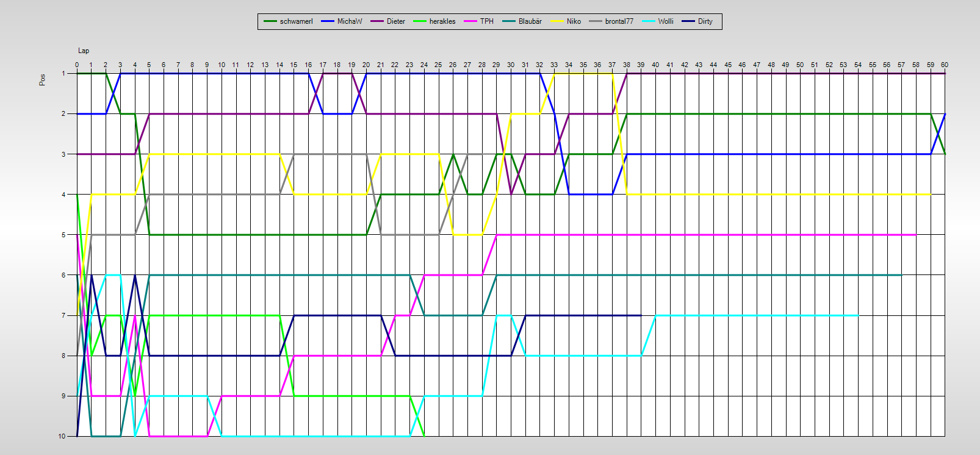Click the herakles legend color line
Image resolution: width=980 pixels, height=455 pixels.
(x=420, y=21)
